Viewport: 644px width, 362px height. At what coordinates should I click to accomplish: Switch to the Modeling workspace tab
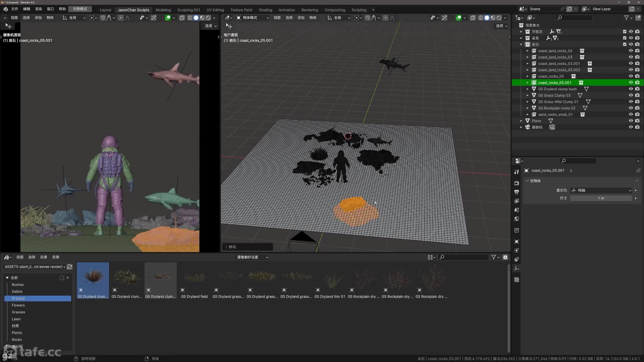tap(163, 10)
